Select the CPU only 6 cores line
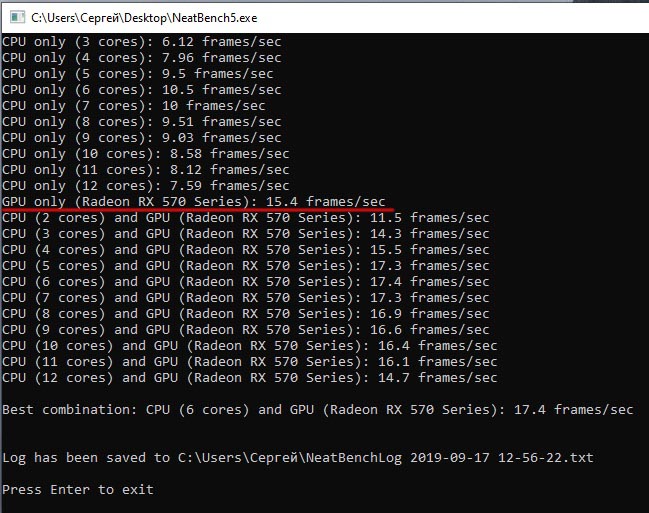 pyautogui.click(x=142, y=90)
